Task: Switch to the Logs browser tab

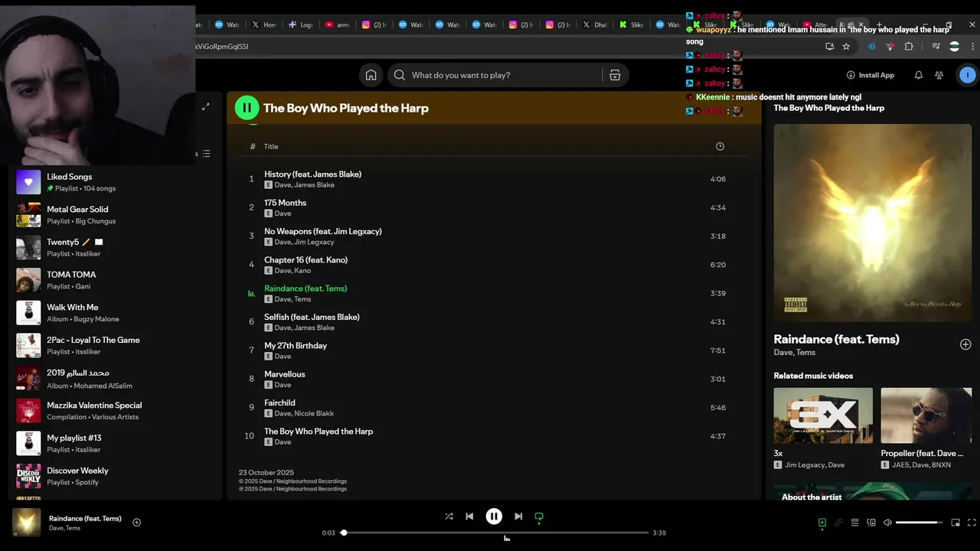Action: 301,24
